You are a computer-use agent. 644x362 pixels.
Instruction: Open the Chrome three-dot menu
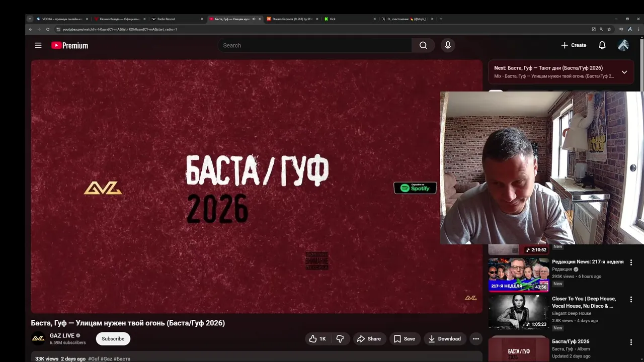639,29
